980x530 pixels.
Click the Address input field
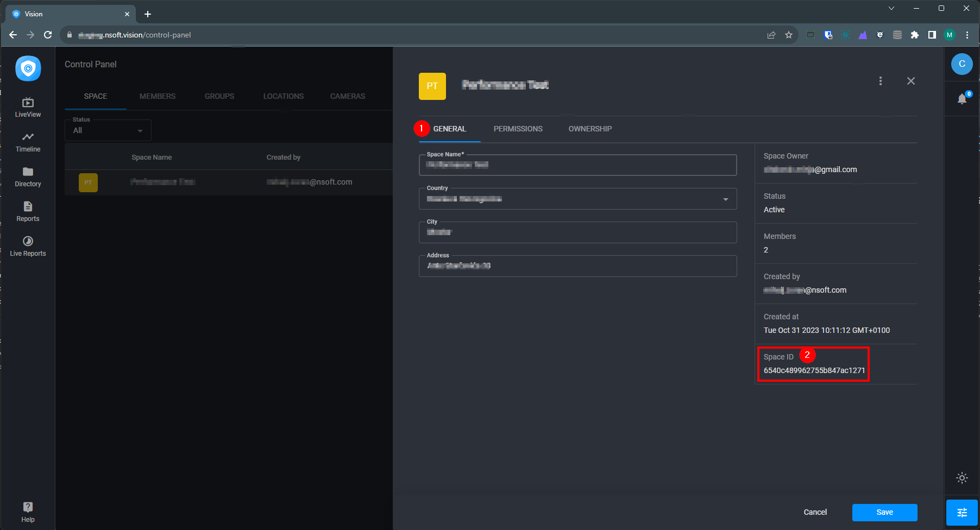(577, 266)
